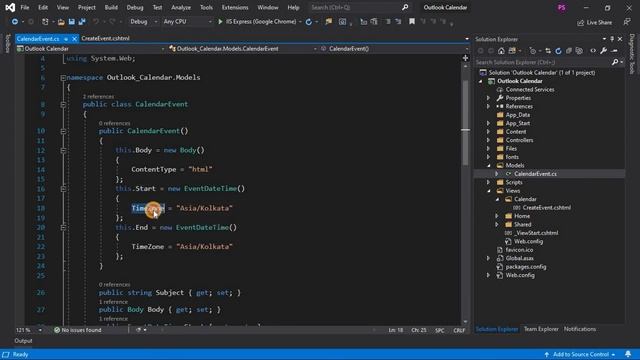This screenshot has width=640, height=360.
Task: Click the notifications bell in status bar
Action: click(628, 354)
